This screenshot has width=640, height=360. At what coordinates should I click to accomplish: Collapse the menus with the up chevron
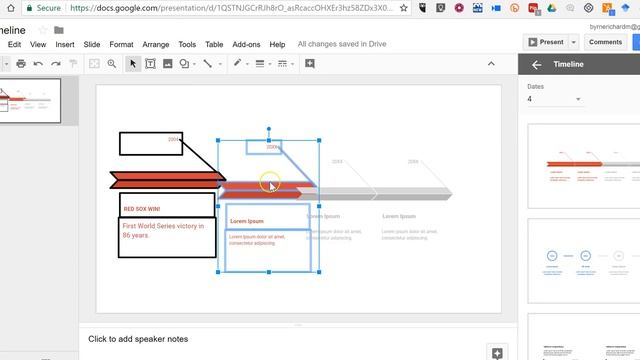[491, 64]
